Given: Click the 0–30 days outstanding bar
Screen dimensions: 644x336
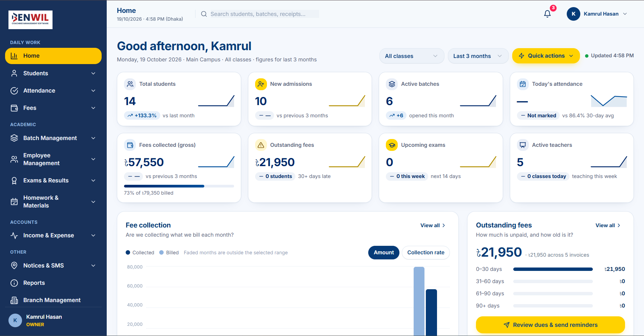Looking at the screenshot, I should tap(553, 269).
